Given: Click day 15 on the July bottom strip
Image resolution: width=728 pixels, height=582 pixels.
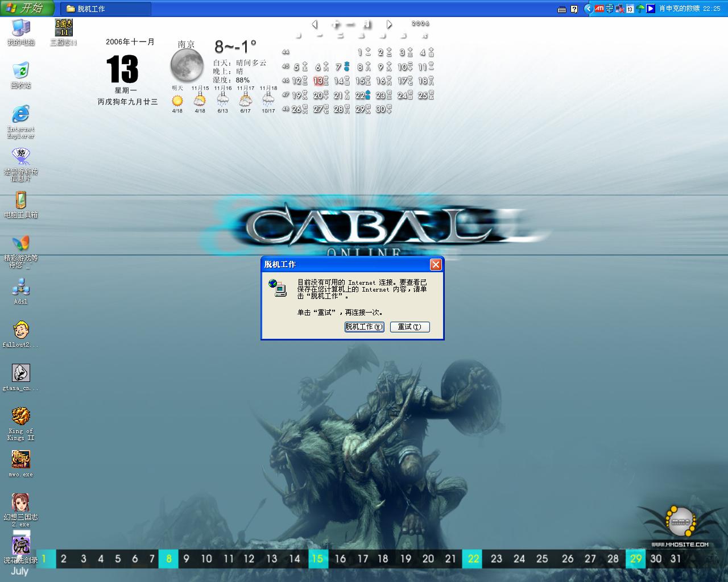Looking at the screenshot, I should click(x=317, y=559).
